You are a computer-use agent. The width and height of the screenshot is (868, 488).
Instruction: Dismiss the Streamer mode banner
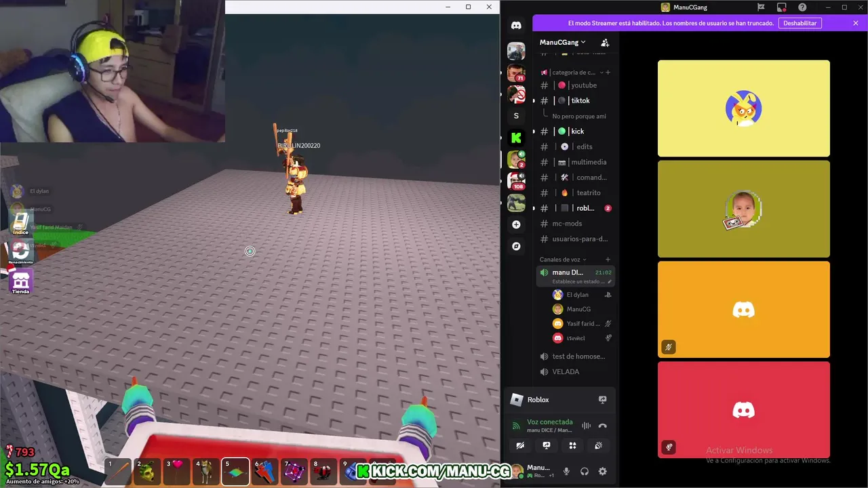click(856, 23)
